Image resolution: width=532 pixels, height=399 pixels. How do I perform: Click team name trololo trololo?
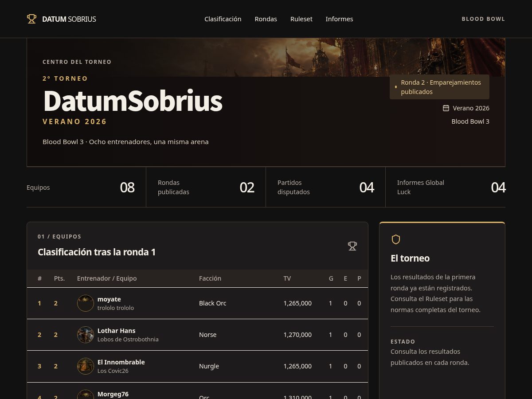116,308
